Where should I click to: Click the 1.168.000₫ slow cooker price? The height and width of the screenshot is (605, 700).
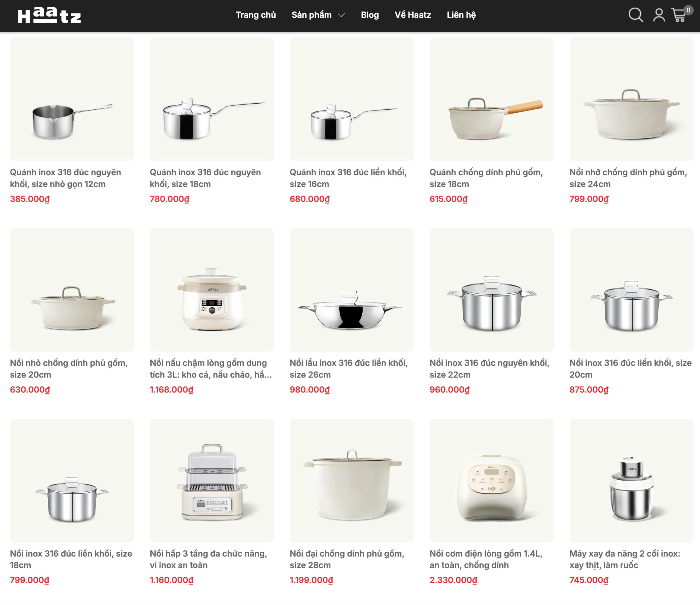(171, 390)
